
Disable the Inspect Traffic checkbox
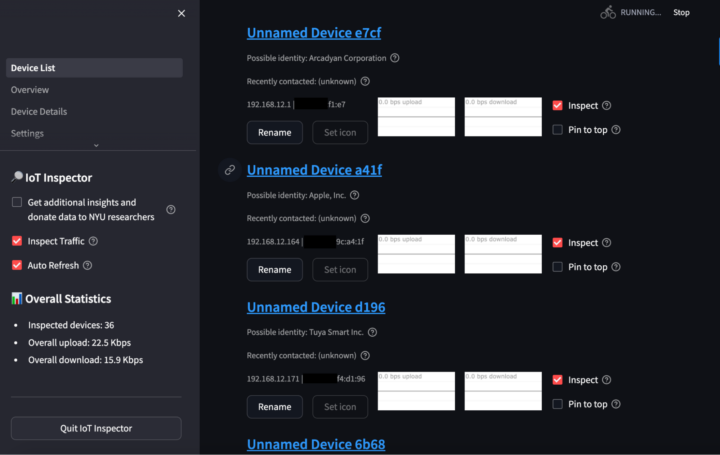pos(17,241)
